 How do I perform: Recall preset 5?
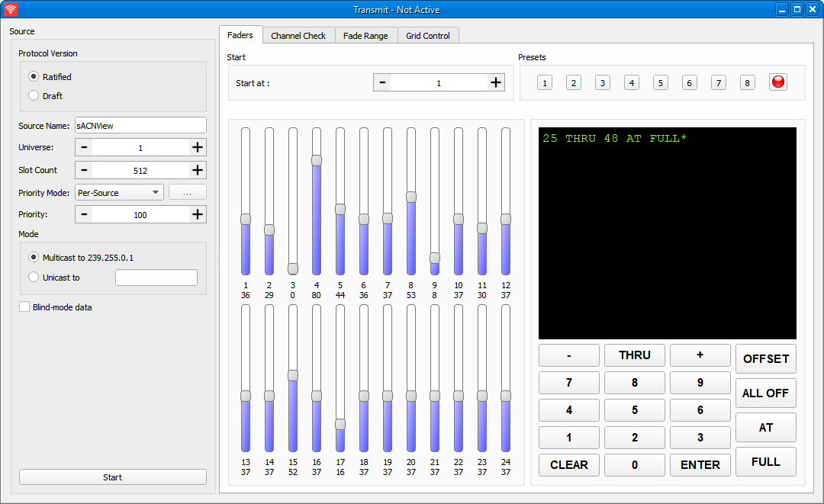pos(661,82)
